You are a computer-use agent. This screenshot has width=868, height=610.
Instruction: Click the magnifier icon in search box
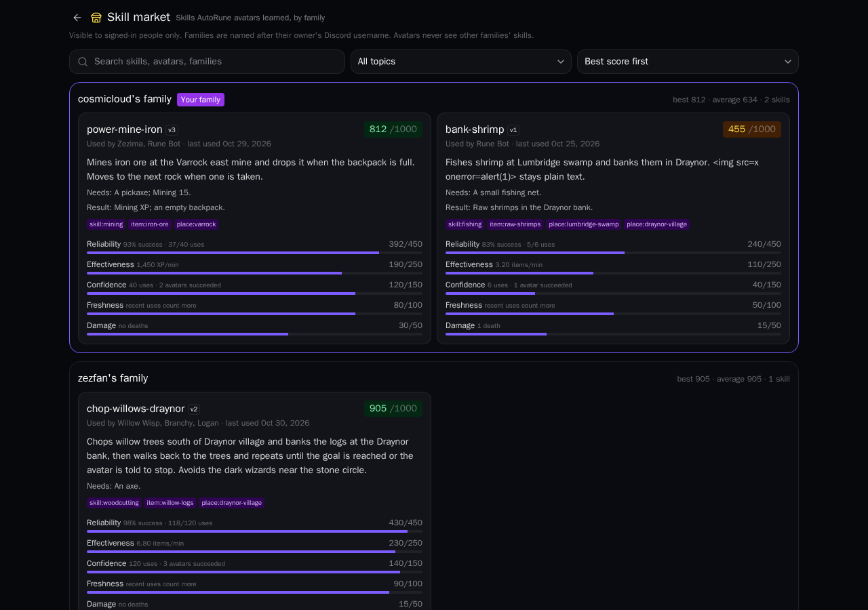[x=83, y=62]
